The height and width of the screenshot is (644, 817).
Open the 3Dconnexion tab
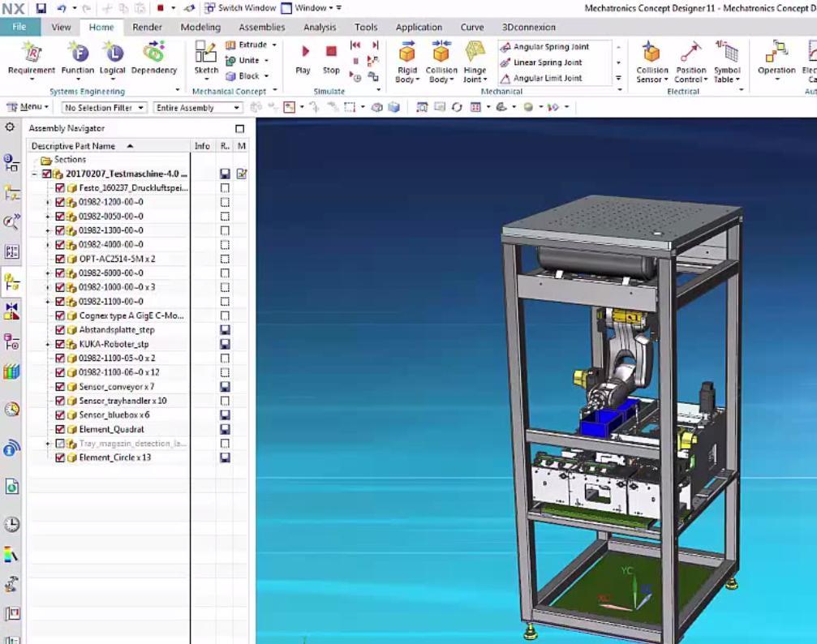pos(528,27)
